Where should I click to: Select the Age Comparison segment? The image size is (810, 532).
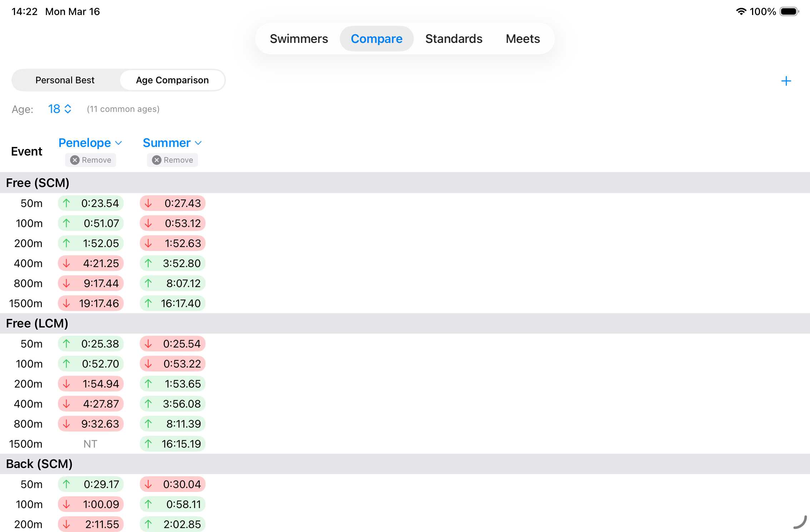(x=172, y=80)
